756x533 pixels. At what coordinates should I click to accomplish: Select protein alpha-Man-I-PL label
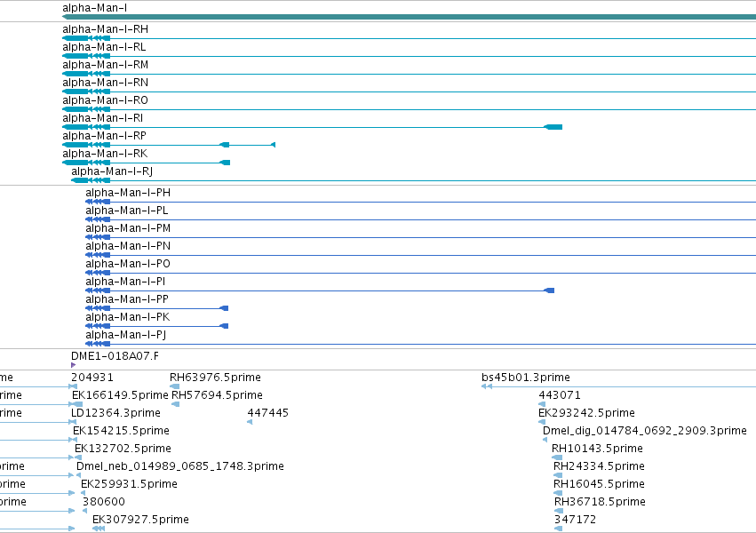(127, 211)
